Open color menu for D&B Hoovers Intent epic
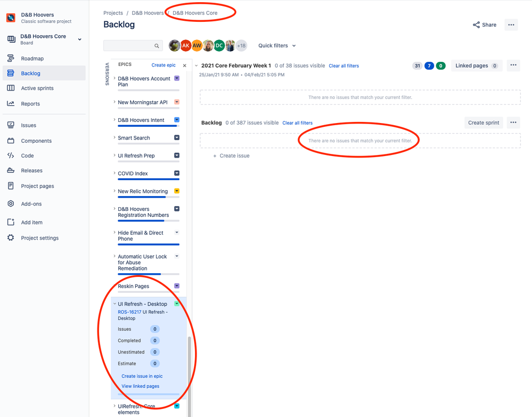532x417 pixels. point(177,120)
